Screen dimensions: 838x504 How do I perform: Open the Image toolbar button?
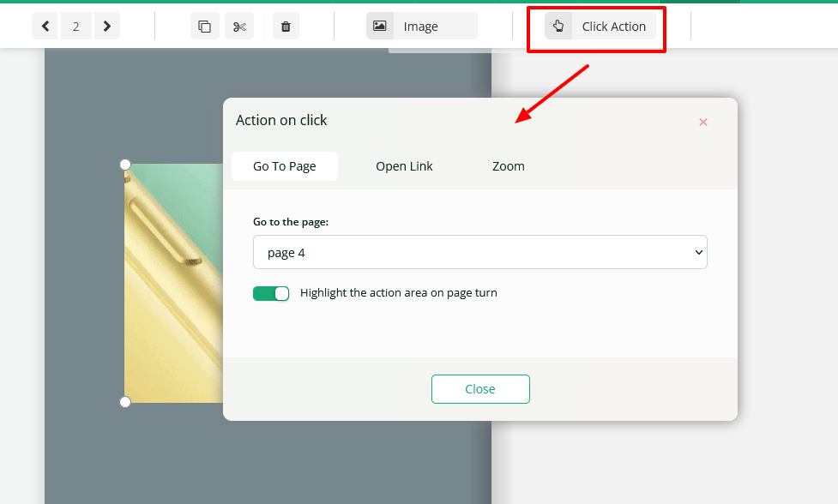[x=422, y=27]
